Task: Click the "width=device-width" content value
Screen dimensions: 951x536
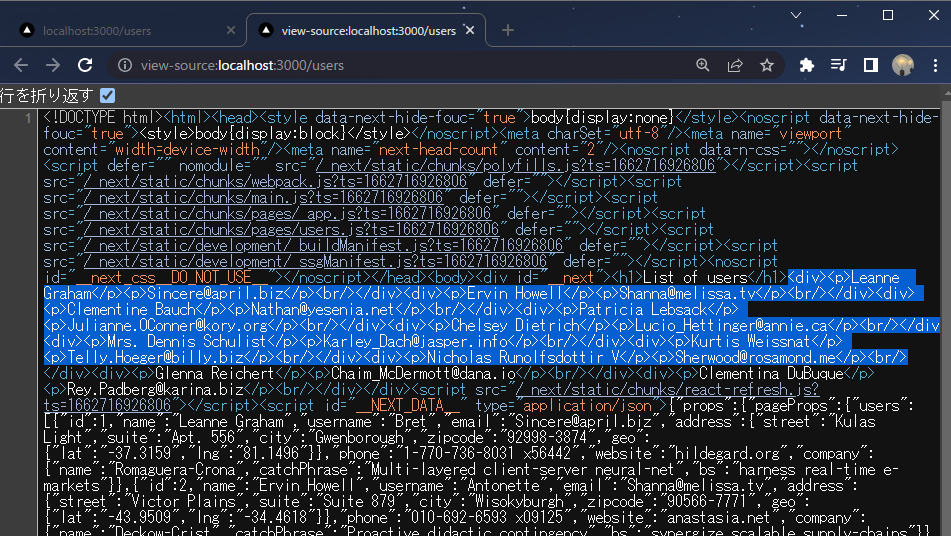Action: point(187,149)
